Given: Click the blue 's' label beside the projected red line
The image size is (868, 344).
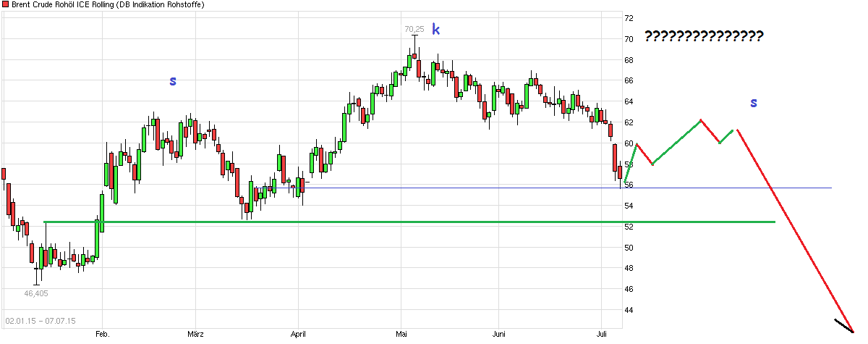Looking at the screenshot, I should (754, 103).
